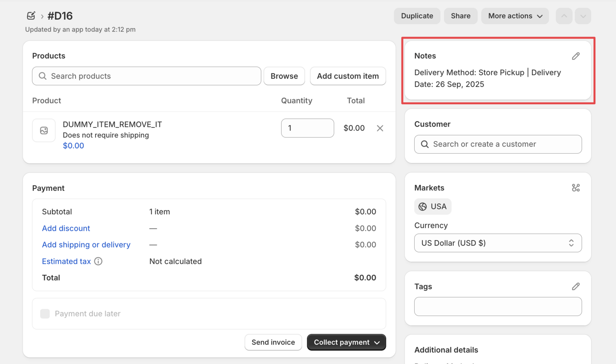
Task: Click the Tags input field
Action: click(x=498, y=307)
